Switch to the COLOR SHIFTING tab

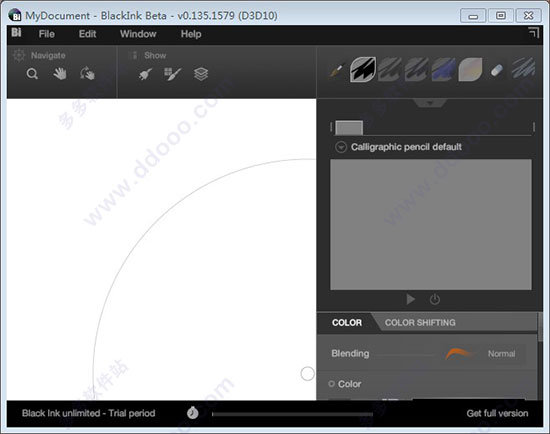[x=420, y=322]
